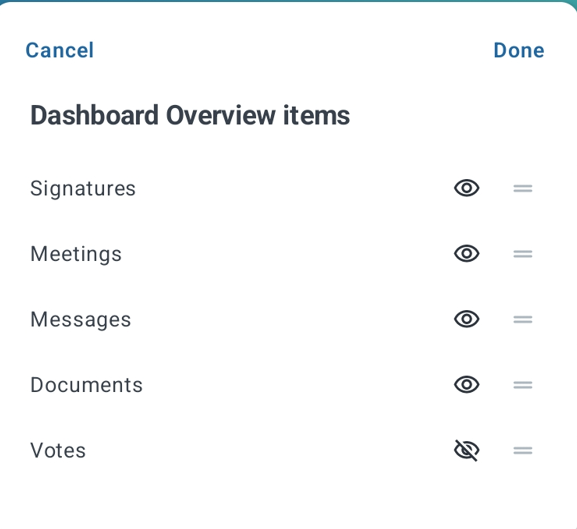Image resolution: width=577 pixels, height=529 pixels.
Task: Toggle visibility of Meetings item
Action: coord(466,254)
